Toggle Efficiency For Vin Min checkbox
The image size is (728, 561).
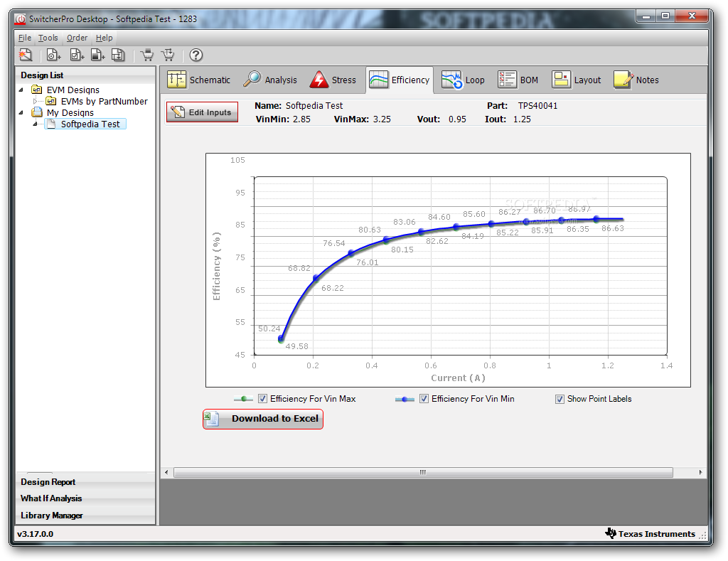[x=424, y=398]
